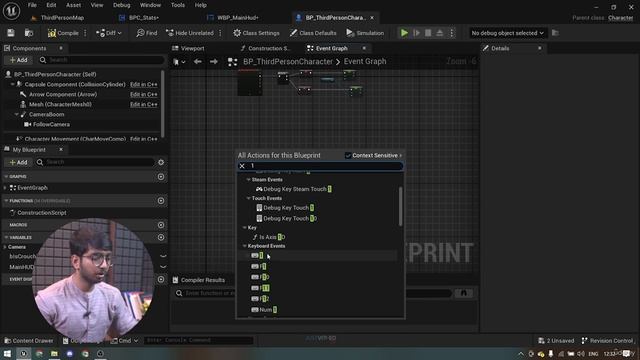The width and height of the screenshot is (640, 360).
Task: Collapse the Touch Events category
Action: click(x=248, y=198)
